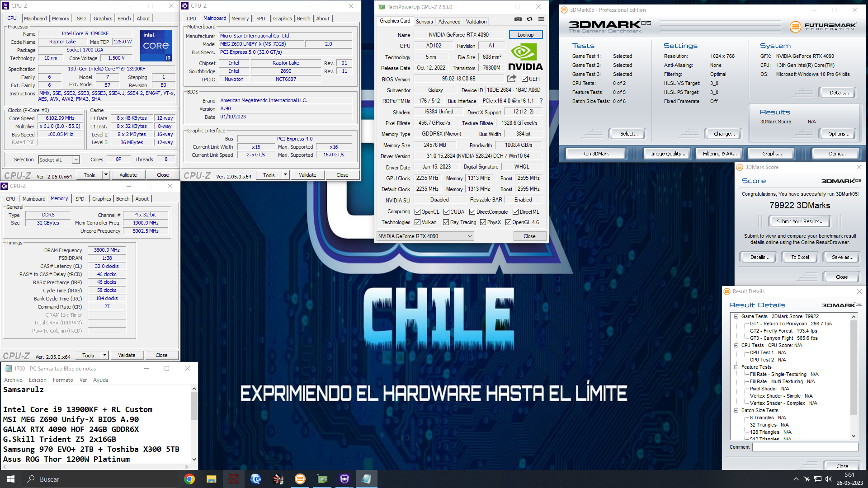Open the Bench tab in CPU-Z CPU window
868x488 pixels.
(124, 19)
